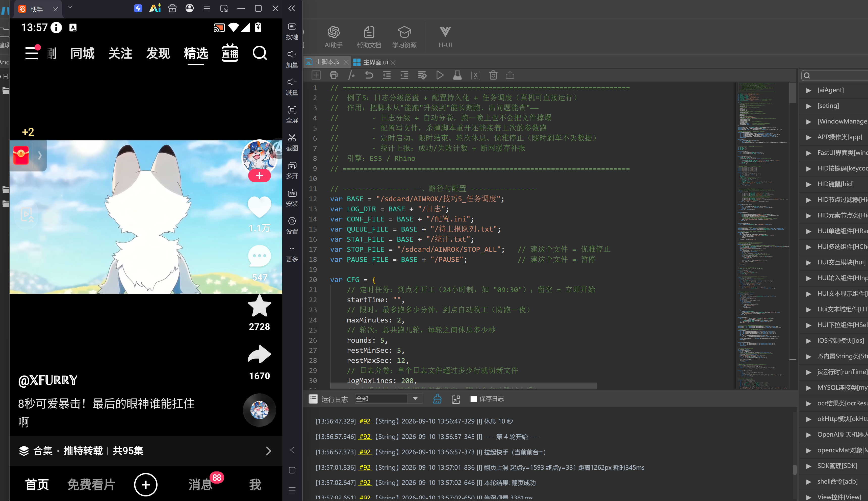Expand the [seting] tree node
The width and height of the screenshot is (868, 501).
pyautogui.click(x=808, y=106)
